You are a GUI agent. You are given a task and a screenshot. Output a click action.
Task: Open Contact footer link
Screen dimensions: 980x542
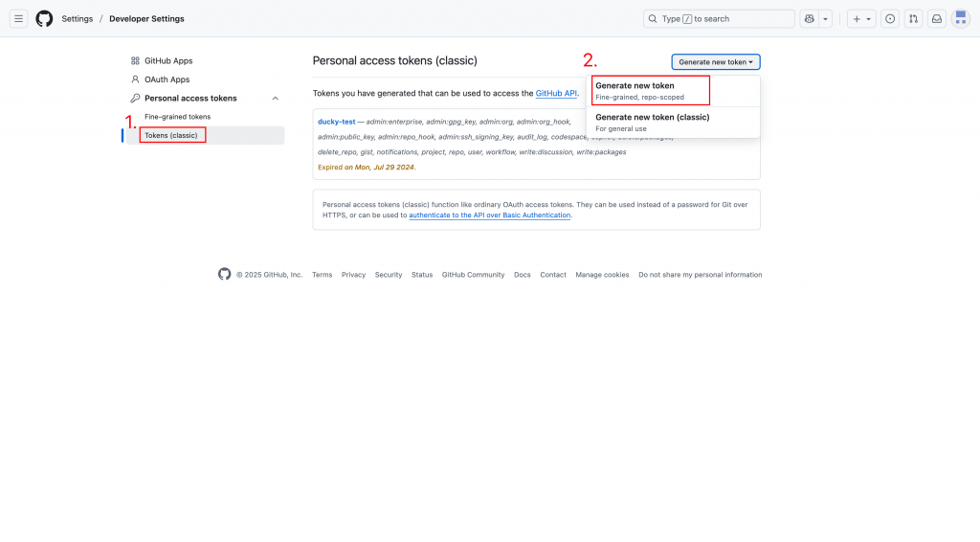[553, 275]
